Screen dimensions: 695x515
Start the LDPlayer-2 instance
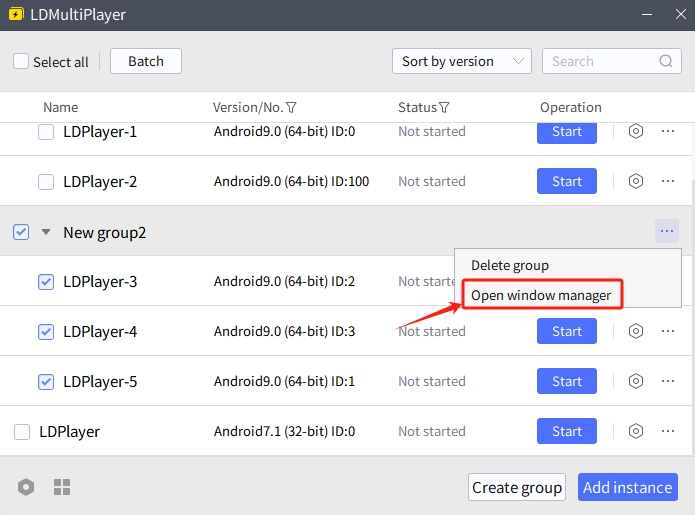pyautogui.click(x=566, y=181)
